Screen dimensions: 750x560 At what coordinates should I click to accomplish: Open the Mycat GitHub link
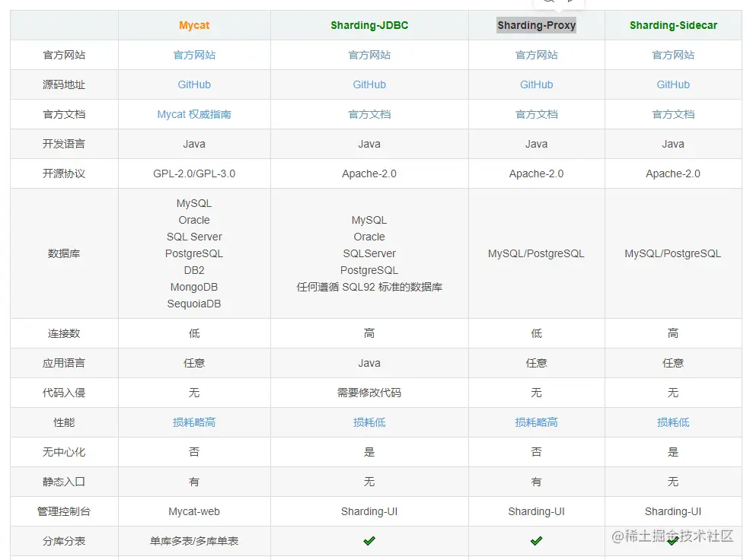(194, 84)
